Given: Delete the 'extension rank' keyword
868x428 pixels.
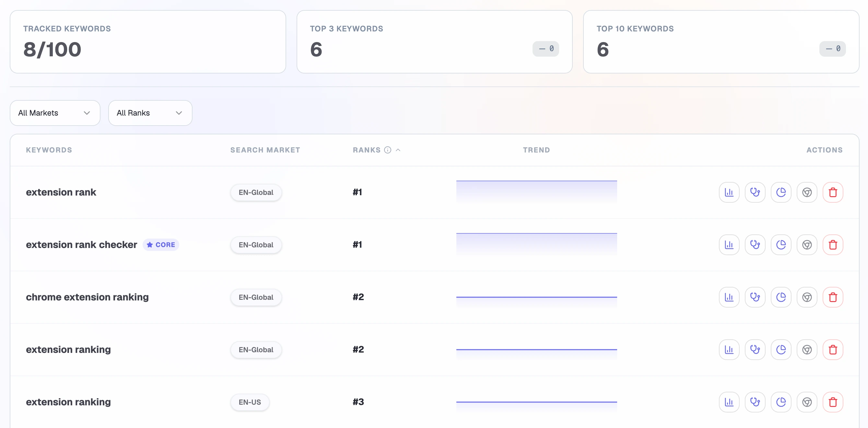Looking at the screenshot, I should pos(833,192).
